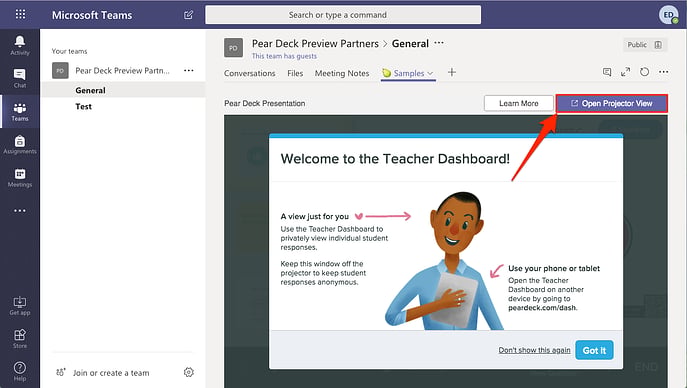Viewport: 687px width, 388px height.
Task: Reload the Samples tab
Action: click(x=645, y=72)
